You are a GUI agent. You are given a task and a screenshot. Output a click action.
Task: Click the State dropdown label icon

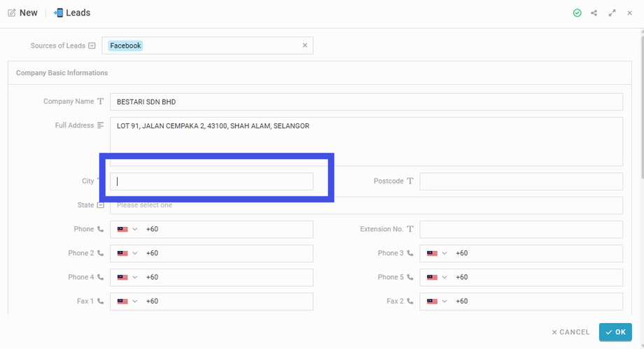pyautogui.click(x=101, y=205)
